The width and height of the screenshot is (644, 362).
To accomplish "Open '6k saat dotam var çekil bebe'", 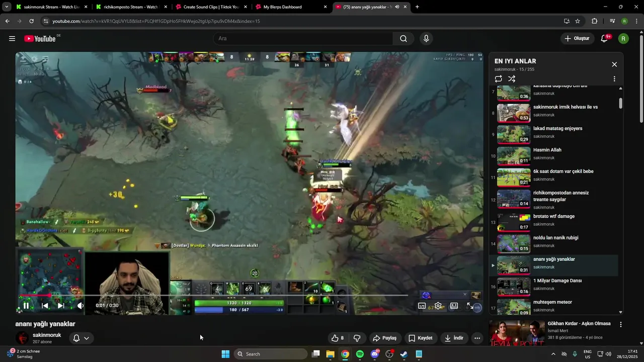I will click(x=553, y=177).
